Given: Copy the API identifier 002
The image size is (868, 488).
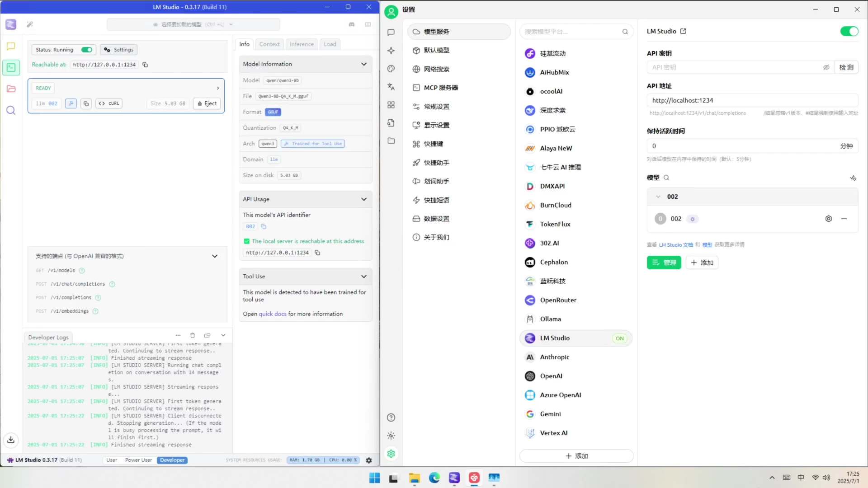Looking at the screenshot, I should click(264, 226).
